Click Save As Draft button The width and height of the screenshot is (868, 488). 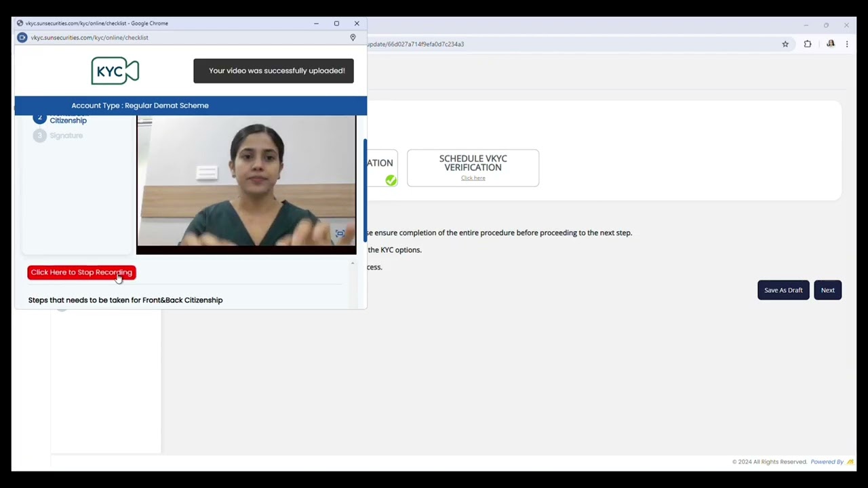pos(783,290)
